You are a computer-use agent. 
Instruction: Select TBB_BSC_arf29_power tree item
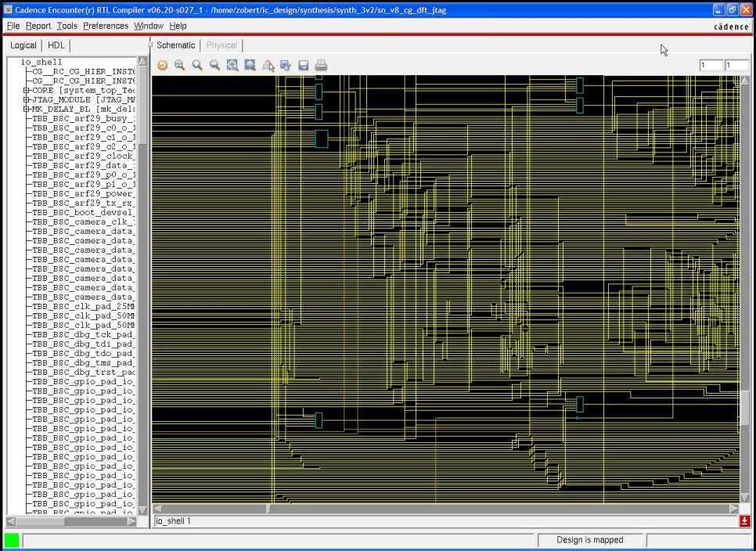coord(84,194)
